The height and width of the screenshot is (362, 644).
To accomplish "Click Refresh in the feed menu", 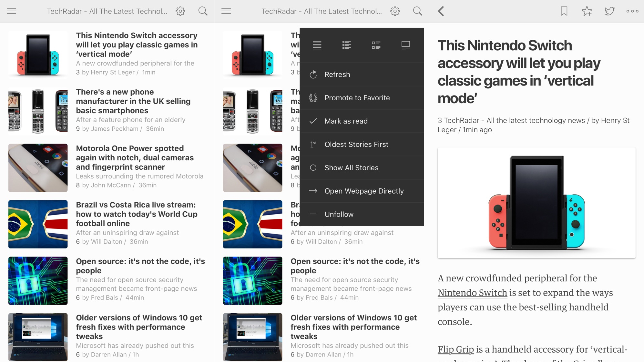I will [x=362, y=75].
